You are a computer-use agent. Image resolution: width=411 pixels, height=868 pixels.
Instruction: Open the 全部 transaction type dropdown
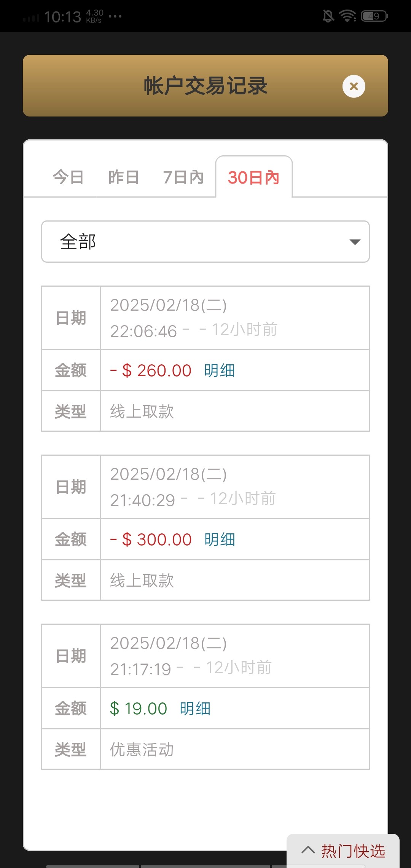pos(205,242)
